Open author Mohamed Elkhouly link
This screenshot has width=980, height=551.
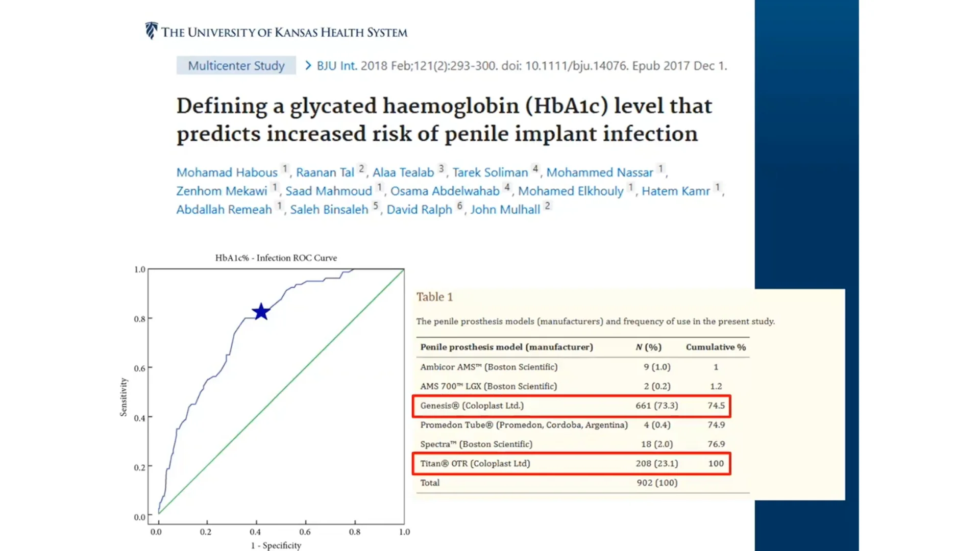coord(571,191)
